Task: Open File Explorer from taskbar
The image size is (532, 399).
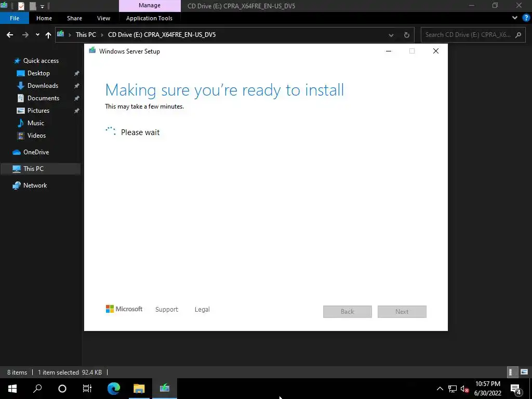Action: [139, 389]
